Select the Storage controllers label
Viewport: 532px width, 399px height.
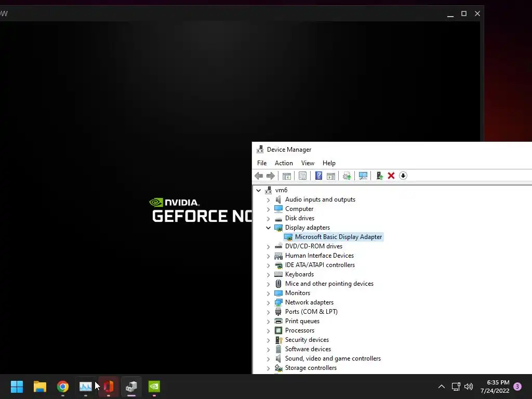(x=311, y=368)
